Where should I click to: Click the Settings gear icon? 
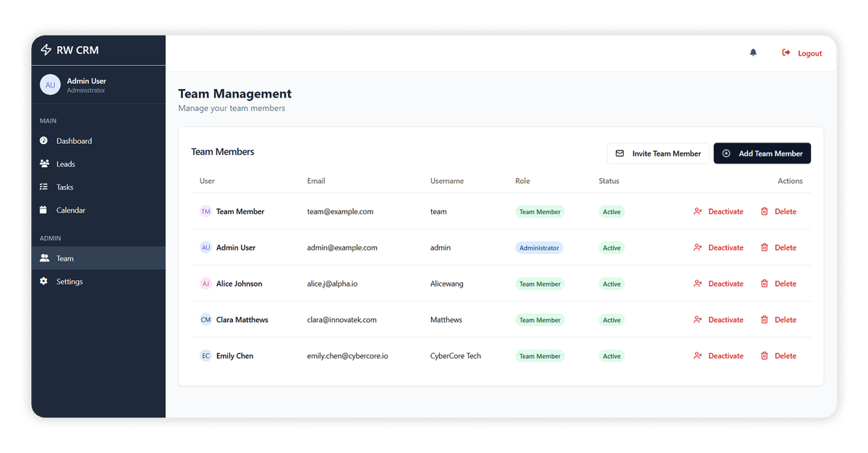point(44,281)
